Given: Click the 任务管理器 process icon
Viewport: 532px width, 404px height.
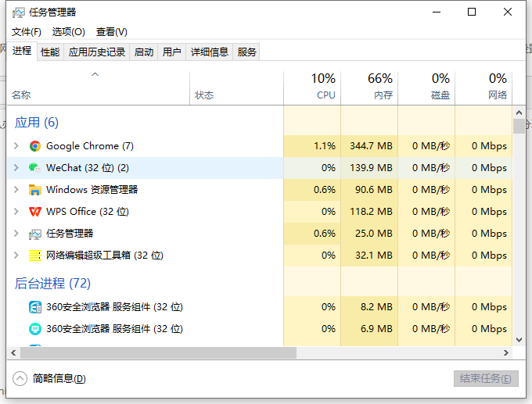Looking at the screenshot, I should (34, 234).
